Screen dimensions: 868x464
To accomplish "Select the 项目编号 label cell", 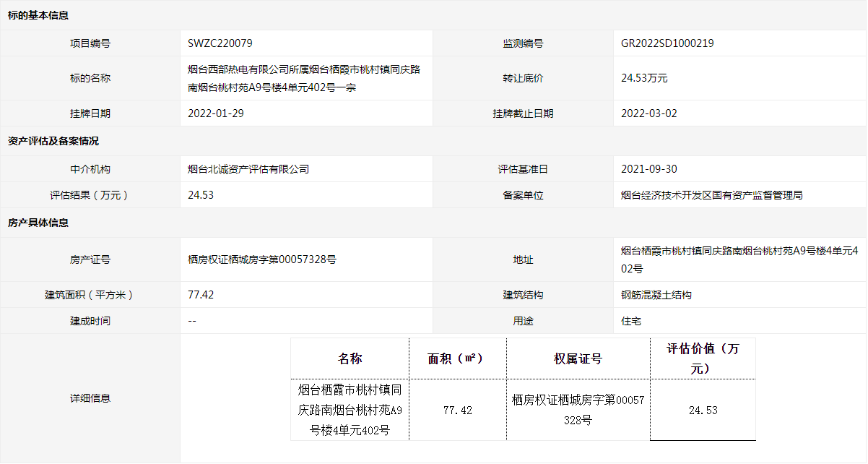I will 90,43.
